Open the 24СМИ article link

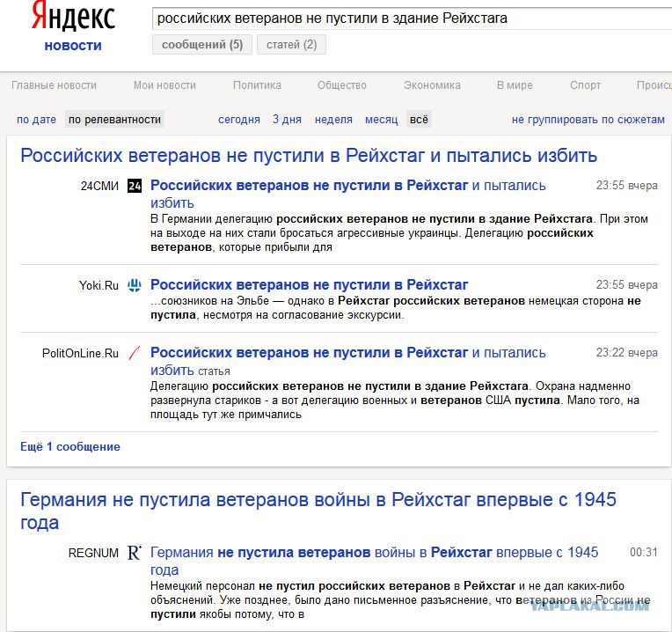[348, 194]
